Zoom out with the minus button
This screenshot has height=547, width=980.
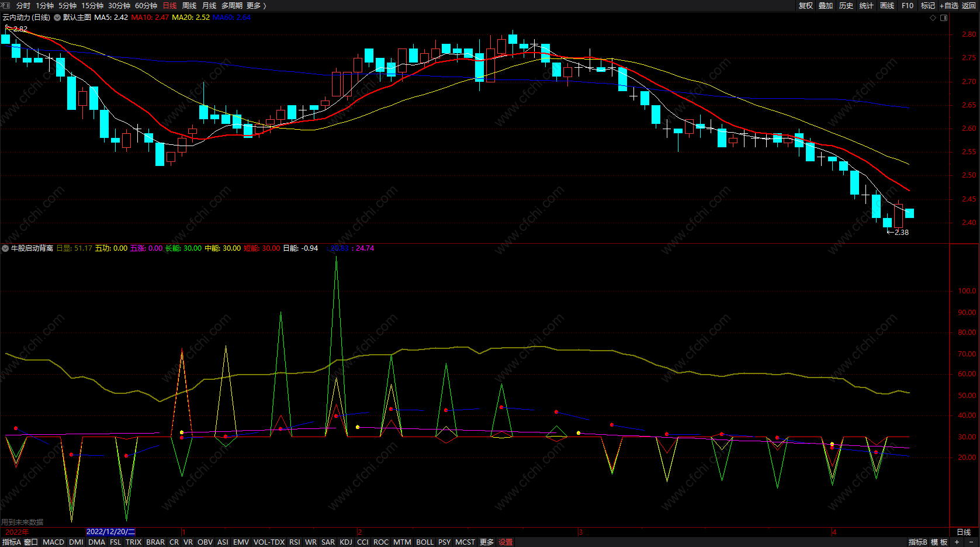[x=971, y=542]
